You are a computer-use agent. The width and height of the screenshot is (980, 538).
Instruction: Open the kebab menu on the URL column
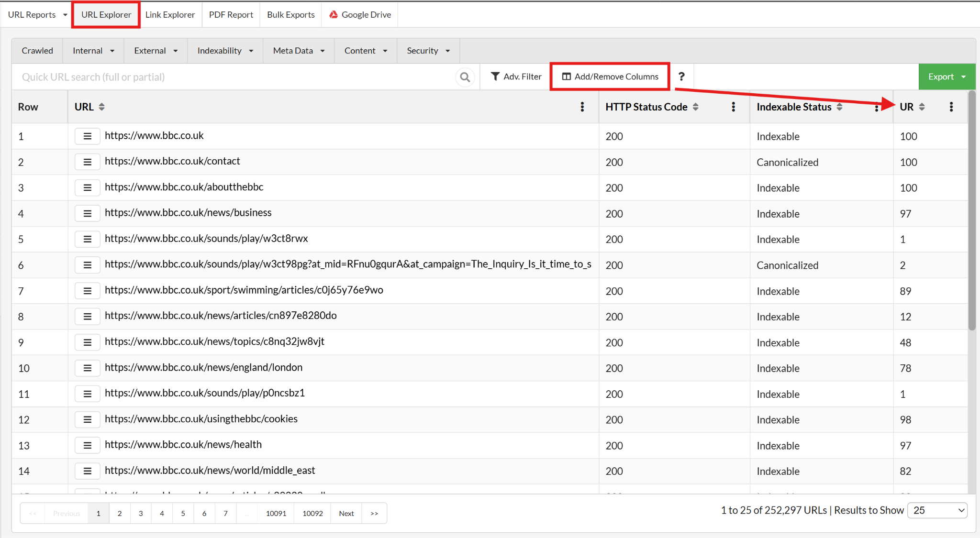coord(582,107)
